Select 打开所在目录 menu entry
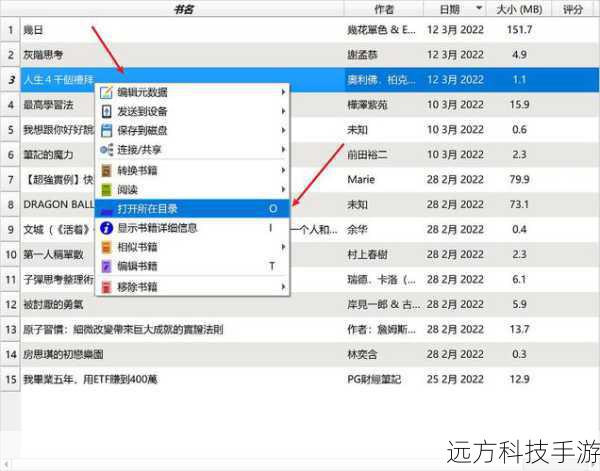This screenshot has width=600, height=471. tap(192, 209)
